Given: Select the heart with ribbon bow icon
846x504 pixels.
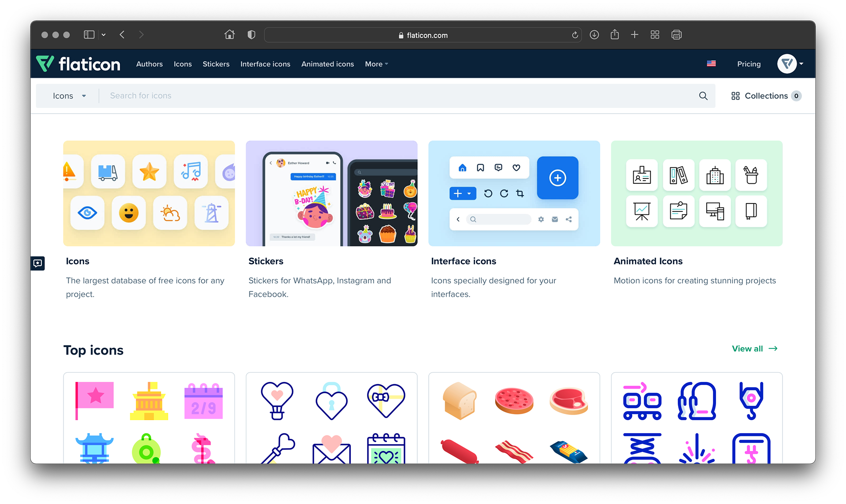Looking at the screenshot, I should (x=386, y=400).
